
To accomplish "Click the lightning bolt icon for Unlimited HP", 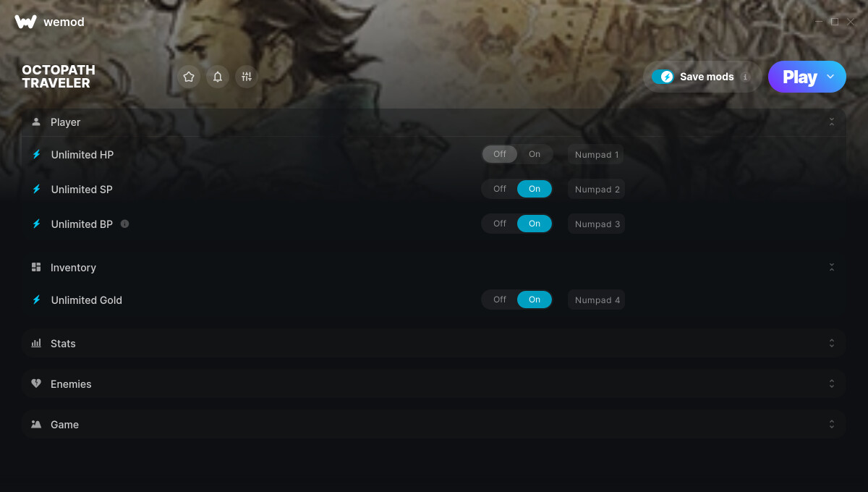I will coord(36,155).
